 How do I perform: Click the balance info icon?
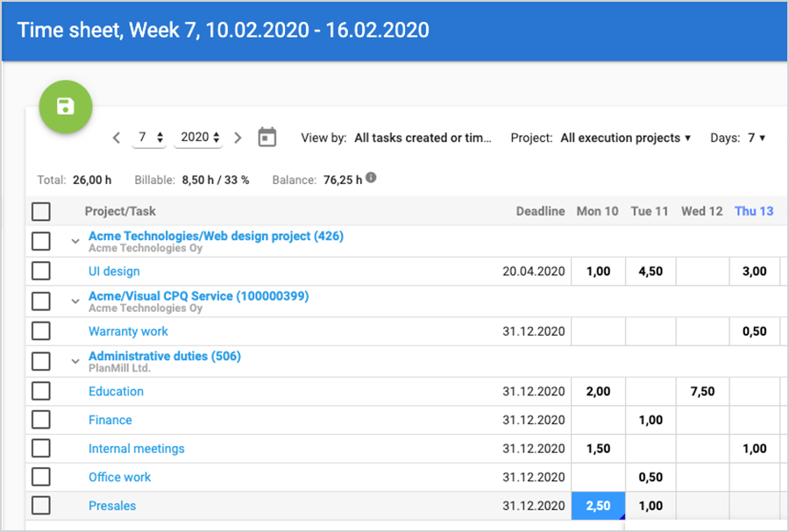tap(371, 178)
